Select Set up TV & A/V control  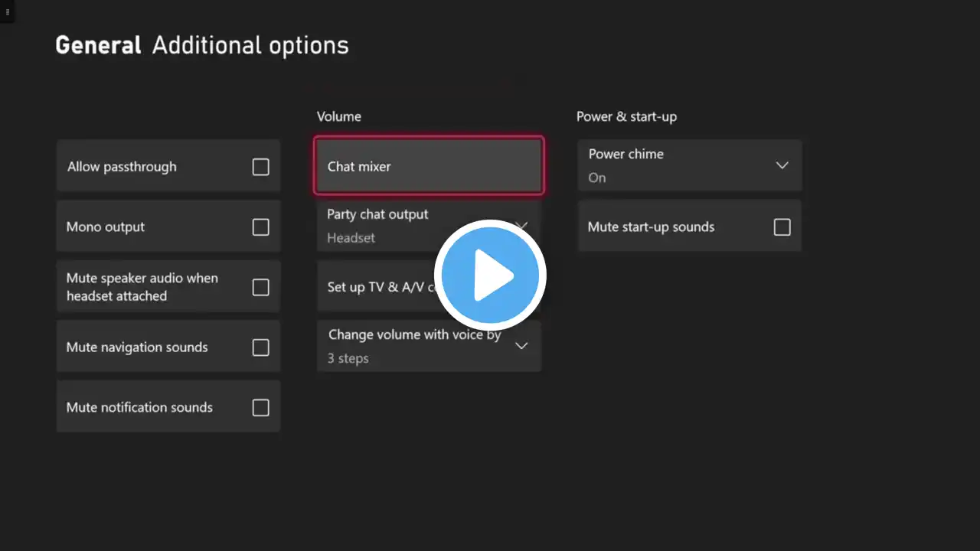click(379, 287)
